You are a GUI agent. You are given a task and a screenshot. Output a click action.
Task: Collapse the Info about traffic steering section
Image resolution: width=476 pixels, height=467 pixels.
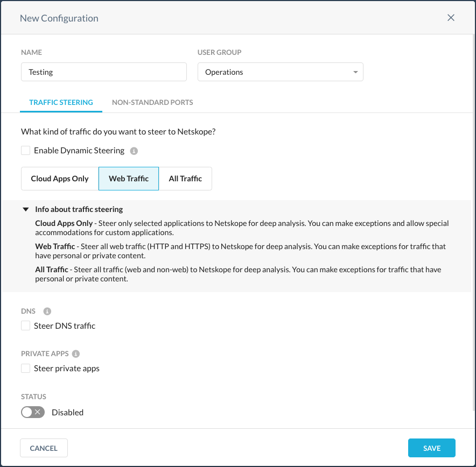[25, 209]
